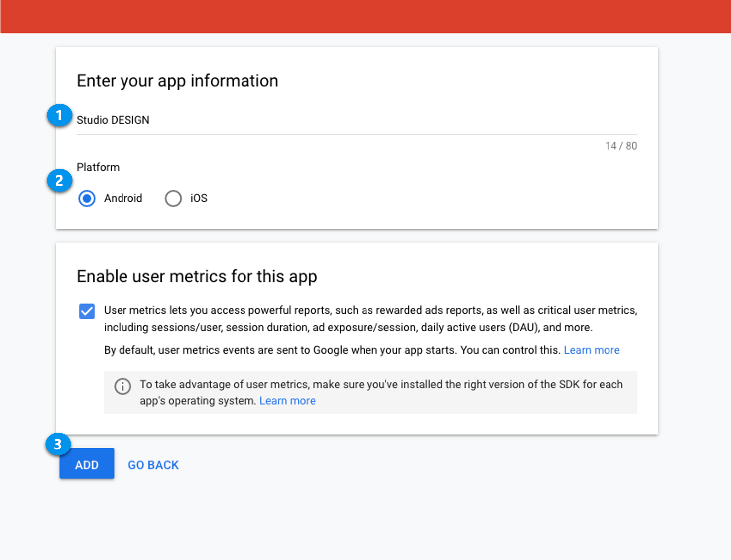Click the info circle icon in SDK notice
This screenshot has height=560, width=731.
[122, 386]
